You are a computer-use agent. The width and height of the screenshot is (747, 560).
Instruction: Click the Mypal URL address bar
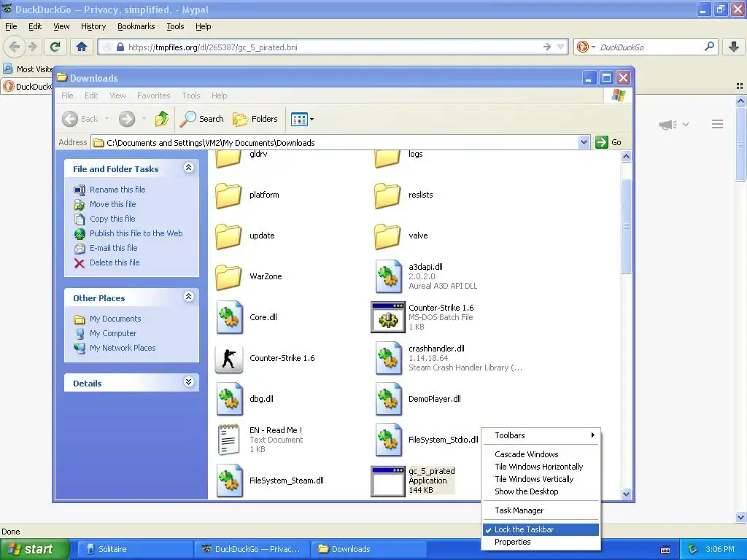[333, 47]
